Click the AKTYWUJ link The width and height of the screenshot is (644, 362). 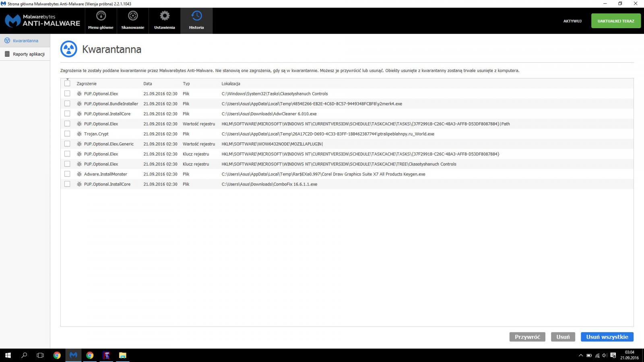click(572, 21)
